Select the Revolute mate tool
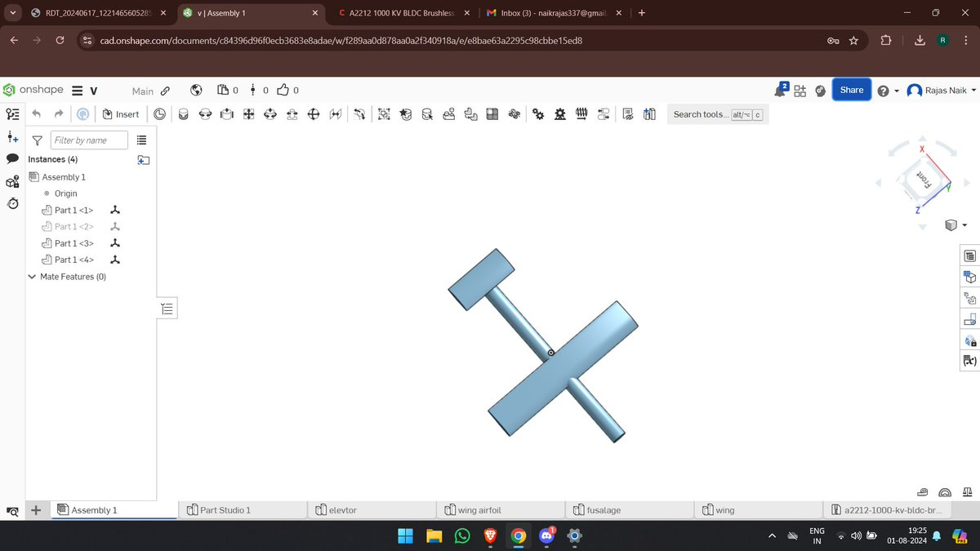 click(205, 114)
